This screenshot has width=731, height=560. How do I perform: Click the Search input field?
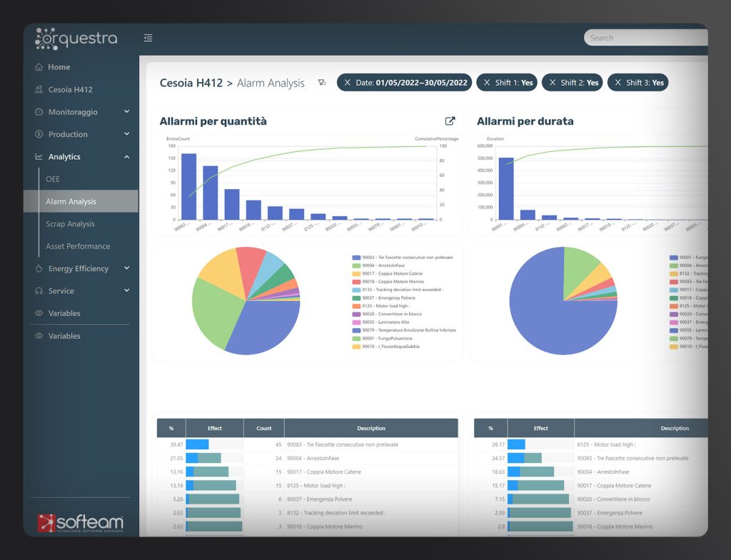642,38
